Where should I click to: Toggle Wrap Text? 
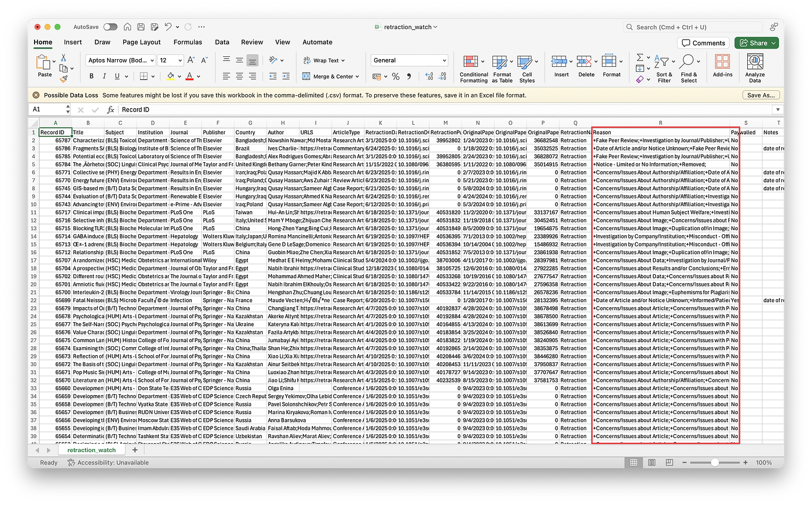click(324, 60)
